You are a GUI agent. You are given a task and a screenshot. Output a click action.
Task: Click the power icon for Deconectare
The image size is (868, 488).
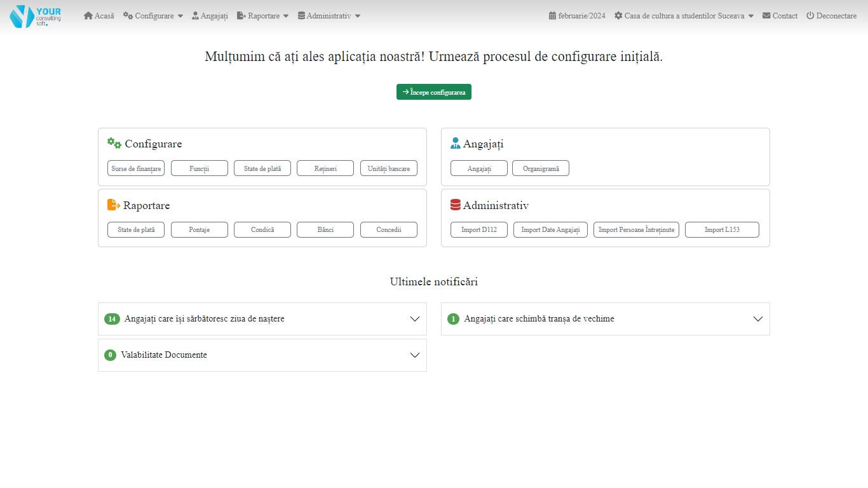[x=810, y=16]
